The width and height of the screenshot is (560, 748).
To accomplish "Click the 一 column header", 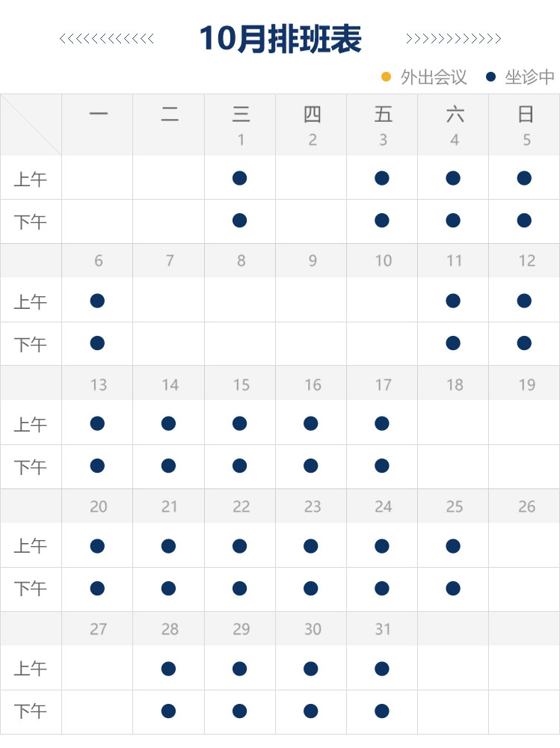I will (98, 114).
